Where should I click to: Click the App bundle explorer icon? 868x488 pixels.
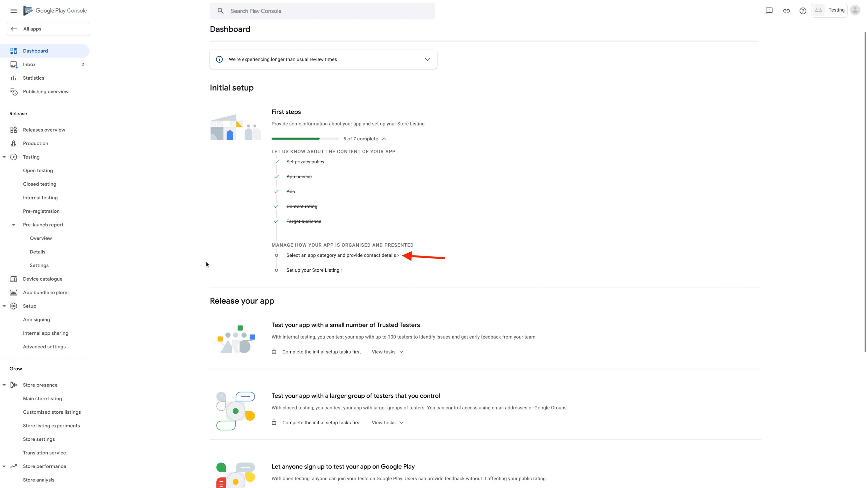point(13,292)
